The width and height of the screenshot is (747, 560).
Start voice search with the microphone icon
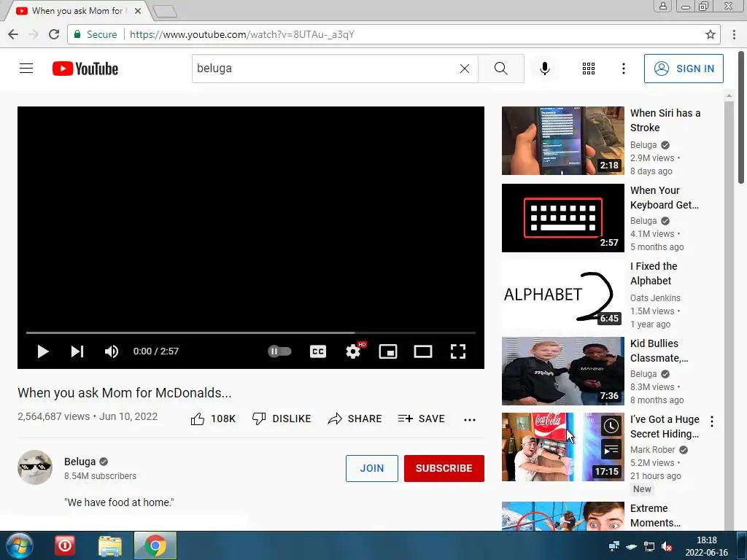coord(544,69)
